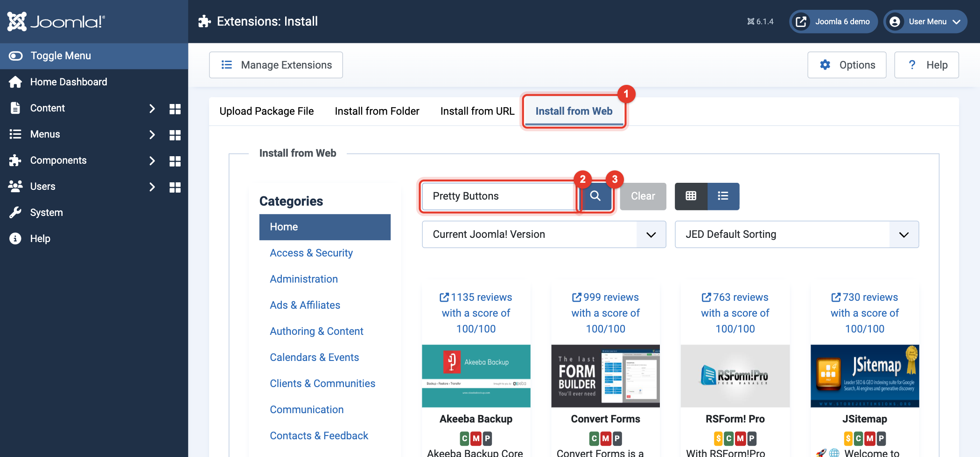Expand the Users submenu chevron
The height and width of the screenshot is (457, 980).
(152, 187)
